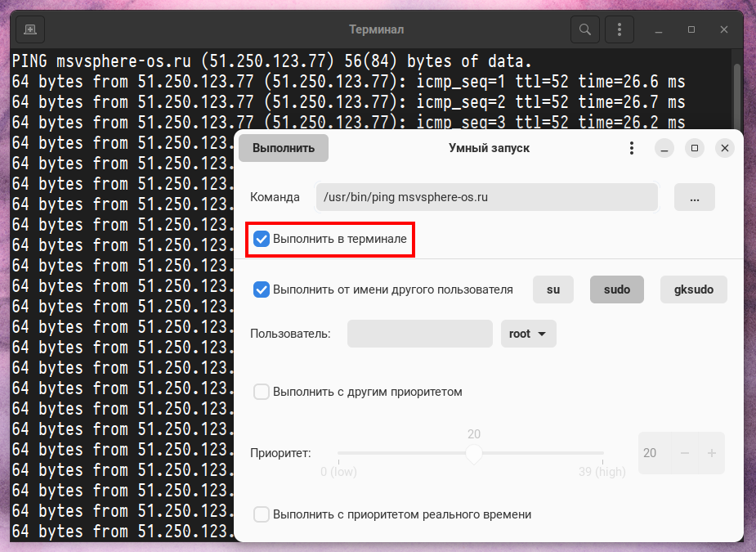Open the Умный запуск dialog's kebab menu
The width and height of the screenshot is (756, 552).
click(631, 148)
